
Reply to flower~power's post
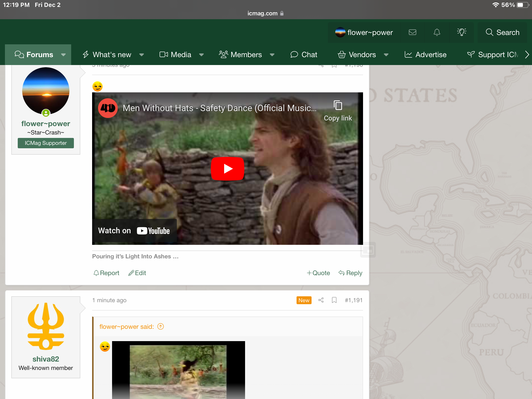(x=350, y=273)
